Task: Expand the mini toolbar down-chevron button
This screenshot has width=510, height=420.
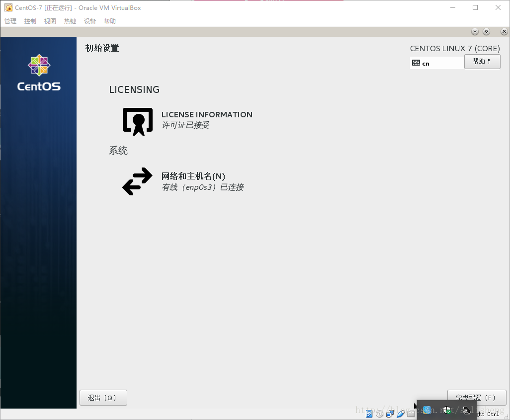Action: point(475,31)
